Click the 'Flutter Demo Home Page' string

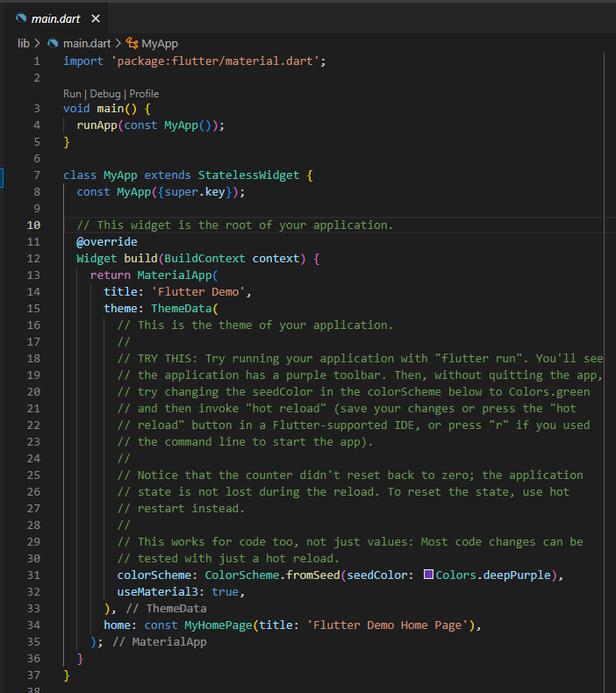(387, 625)
